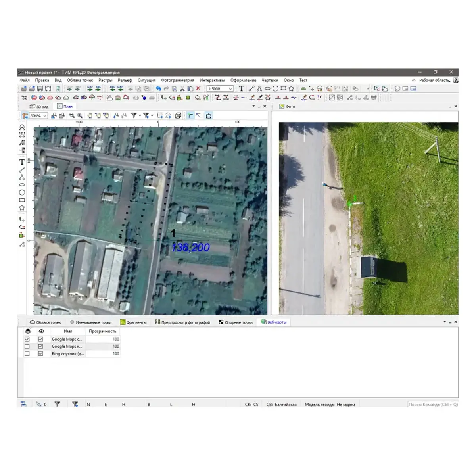
Task: Click the scissors cut icon in the toolbar
Action: click(x=182, y=89)
